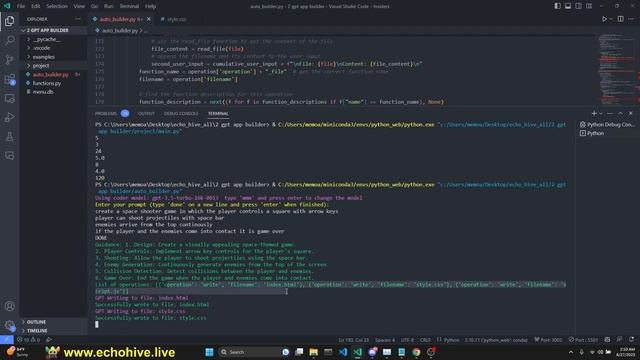Open the new terminal launch profile dropdown
The image size is (640, 360).
601,113
